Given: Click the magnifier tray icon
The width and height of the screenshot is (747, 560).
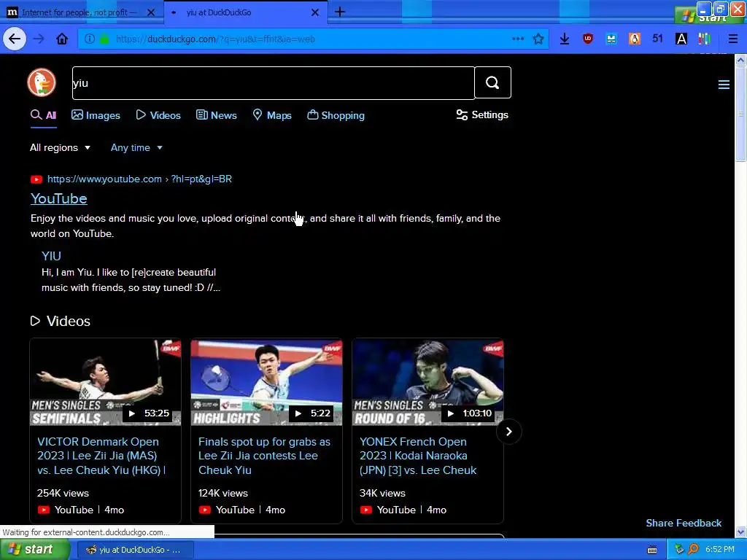Looking at the screenshot, I should [693, 550].
